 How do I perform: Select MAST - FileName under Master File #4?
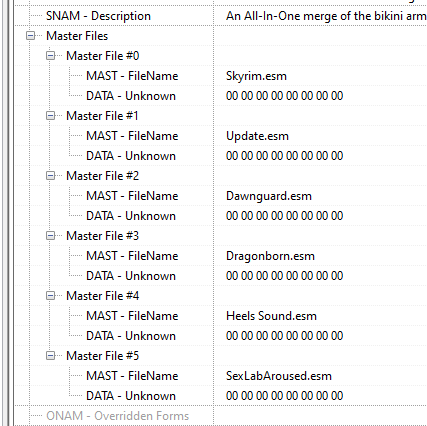(x=132, y=316)
